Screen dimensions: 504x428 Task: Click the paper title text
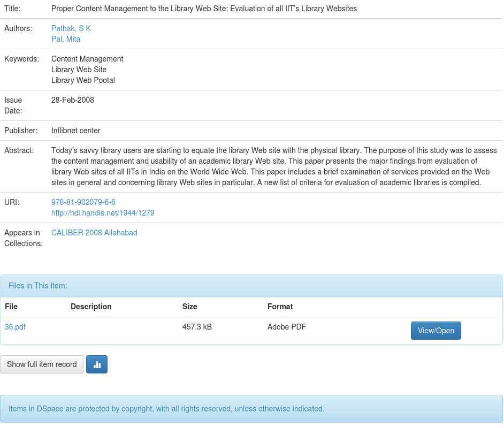point(204,9)
